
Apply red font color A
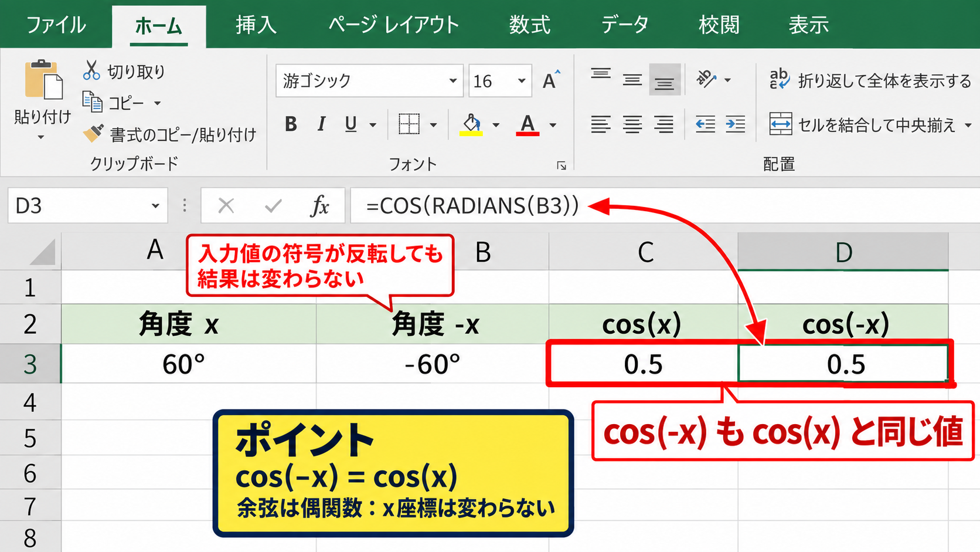528,124
